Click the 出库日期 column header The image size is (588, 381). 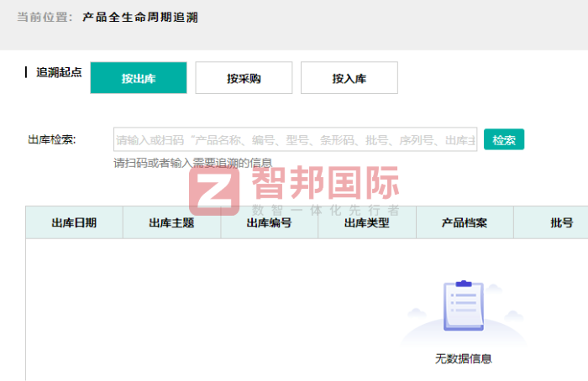[74, 222]
